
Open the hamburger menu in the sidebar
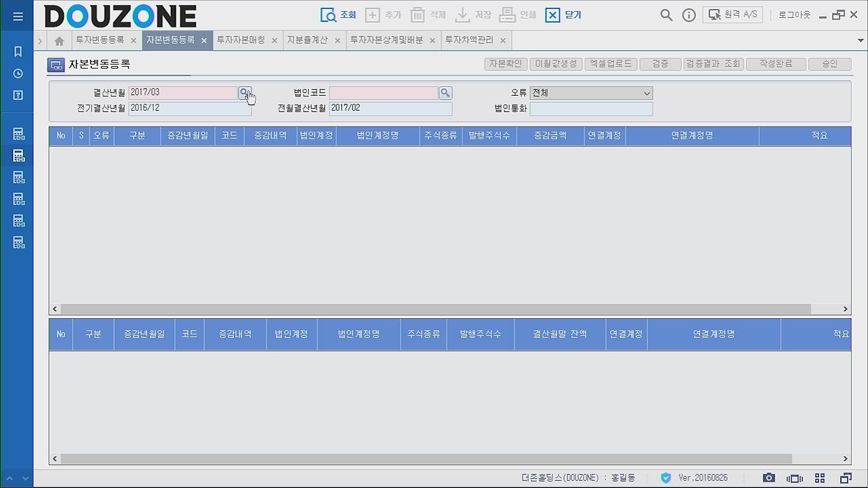coord(18,17)
